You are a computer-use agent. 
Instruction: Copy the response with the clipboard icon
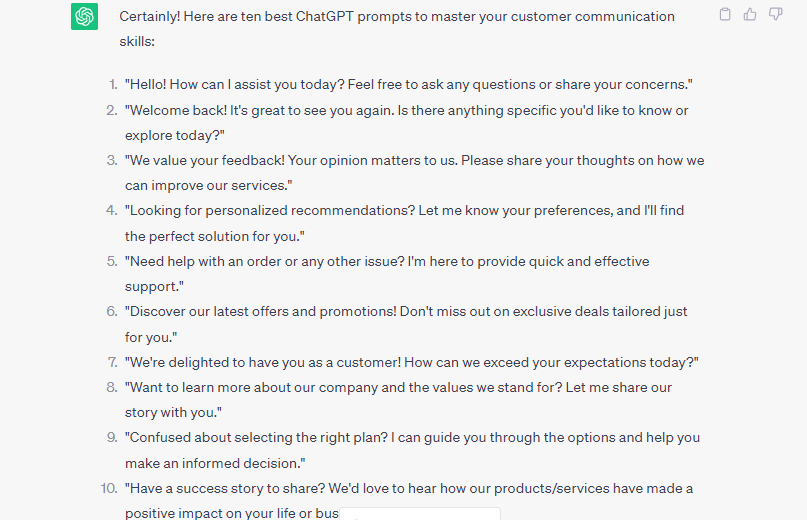(725, 14)
